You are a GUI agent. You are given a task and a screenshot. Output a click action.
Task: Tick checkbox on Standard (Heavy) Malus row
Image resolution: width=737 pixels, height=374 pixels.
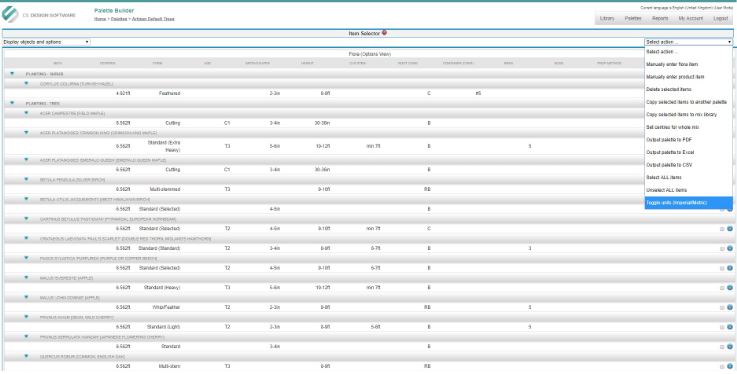point(722,288)
